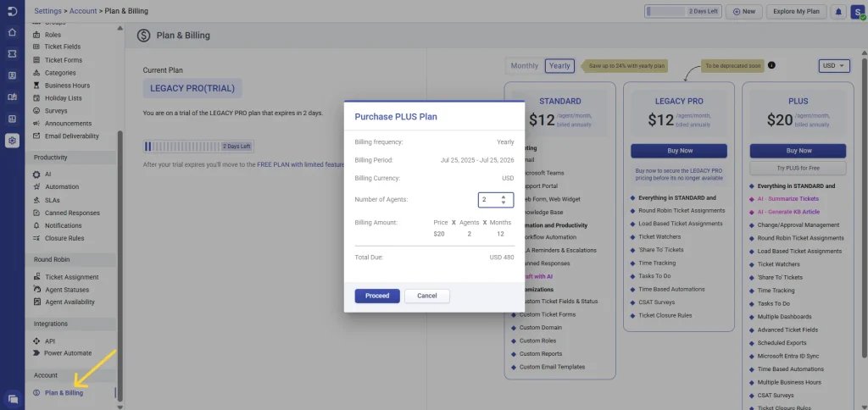Click the Announcements megaphone icon
This screenshot has width=868, height=410.
point(36,124)
